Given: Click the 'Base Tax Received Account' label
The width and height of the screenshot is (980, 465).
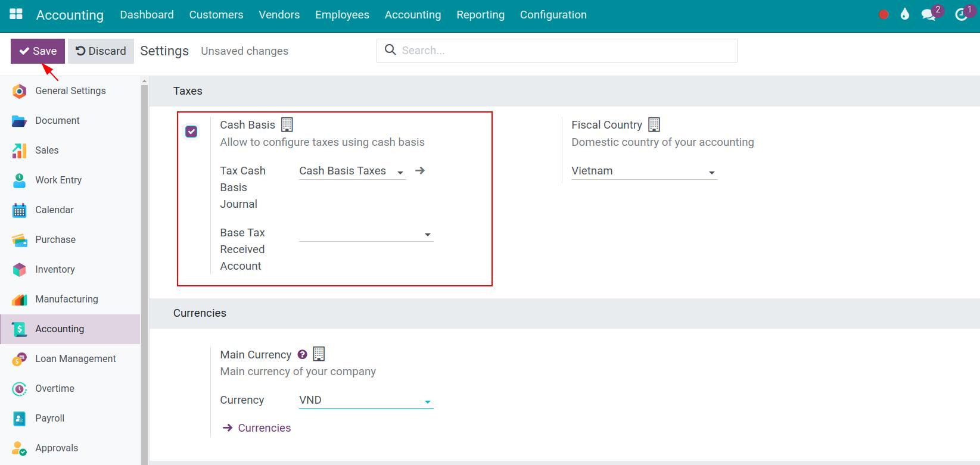Looking at the screenshot, I should [x=242, y=249].
